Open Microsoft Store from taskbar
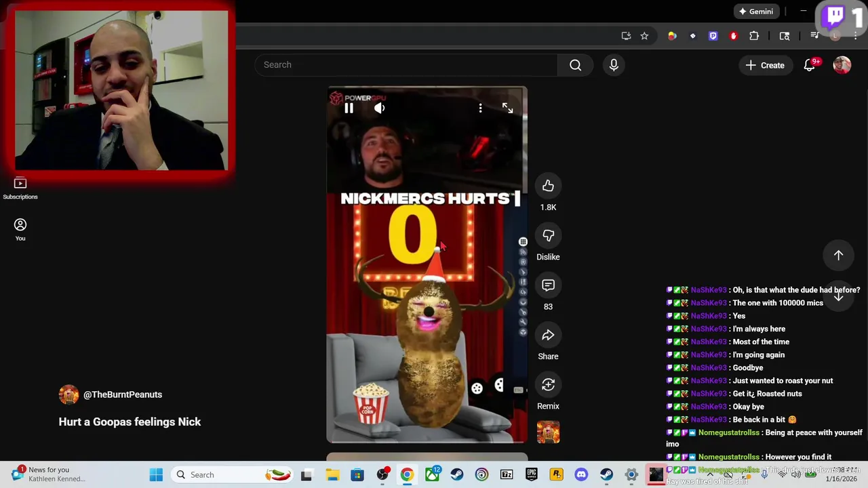Viewport: 868px width, 488px height. pos(357,474)
